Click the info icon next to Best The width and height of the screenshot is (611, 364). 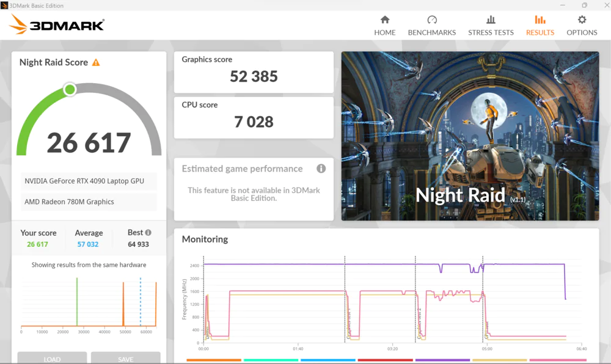148,233
